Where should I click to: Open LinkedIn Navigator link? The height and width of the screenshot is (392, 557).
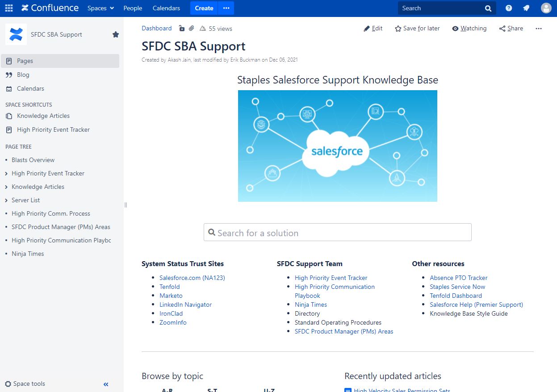(185, 304)
